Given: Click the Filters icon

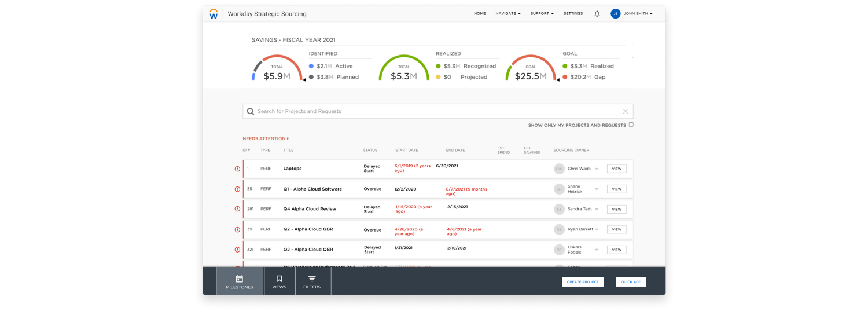Looking at the screenshot, I should 312,279.
